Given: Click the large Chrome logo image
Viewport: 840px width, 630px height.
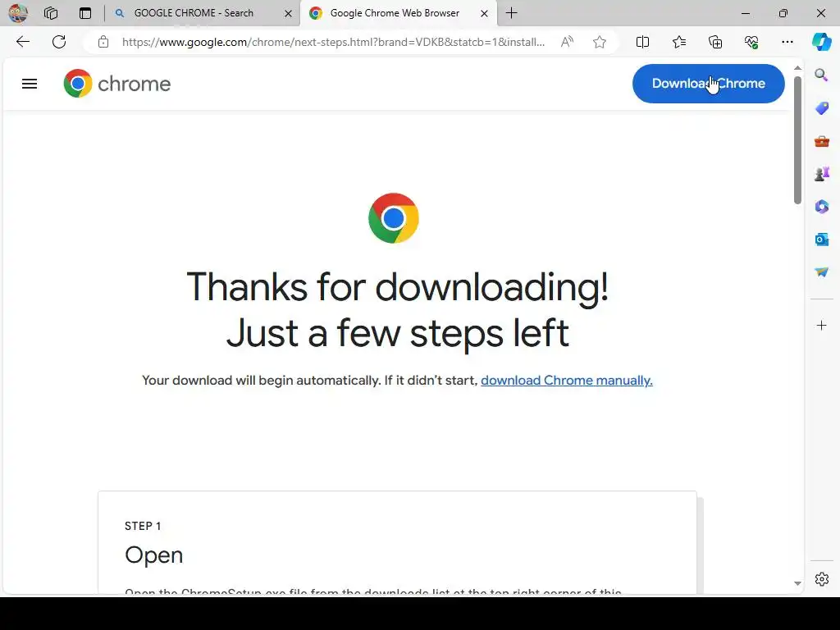Looking at the screenshot, I should point(394,218).
